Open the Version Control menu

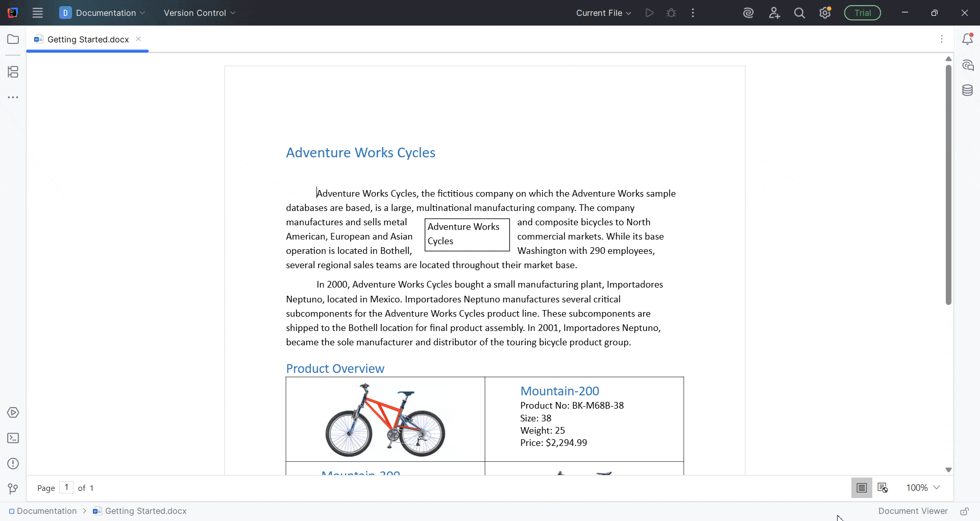coord(200,13)
